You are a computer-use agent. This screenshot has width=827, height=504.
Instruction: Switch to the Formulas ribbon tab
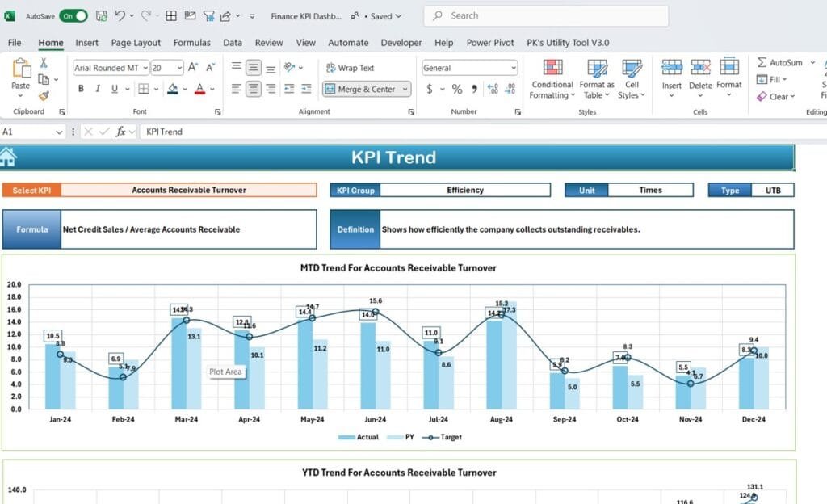point(191,43)
